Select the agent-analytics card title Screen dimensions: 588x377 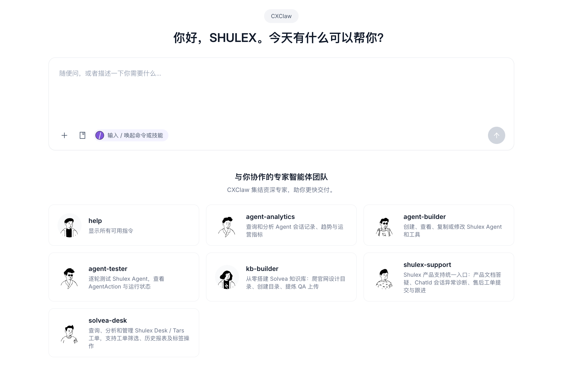270,217
